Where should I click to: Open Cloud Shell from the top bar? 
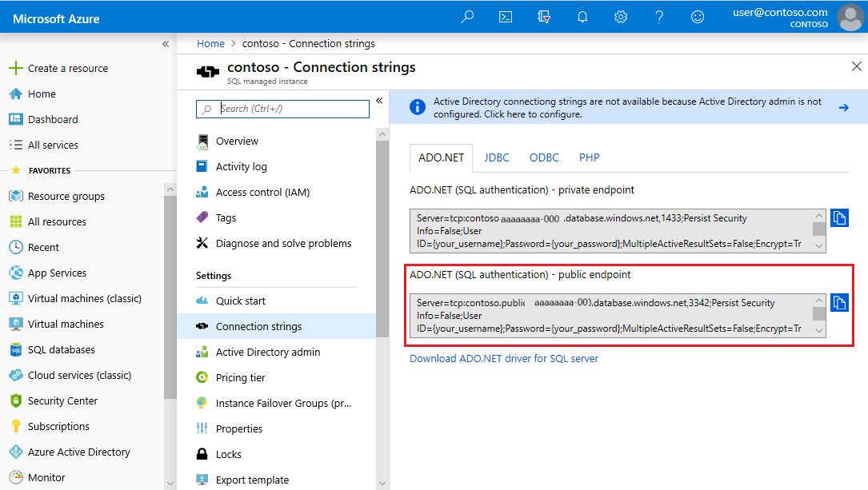[x=506, y=17]
